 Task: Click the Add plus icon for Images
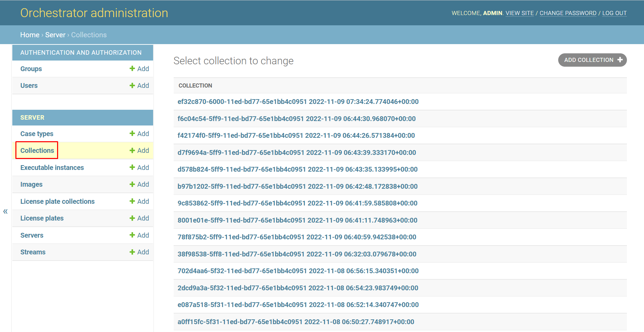132,184
